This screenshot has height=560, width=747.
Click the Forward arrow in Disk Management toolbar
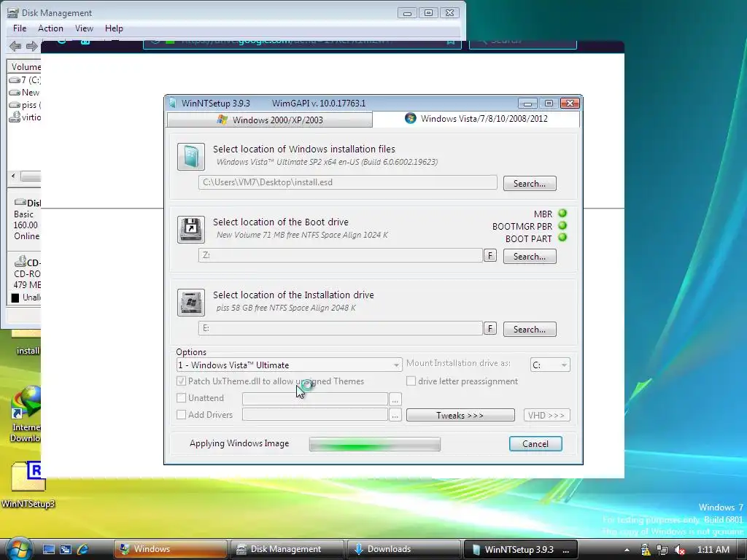31,46
